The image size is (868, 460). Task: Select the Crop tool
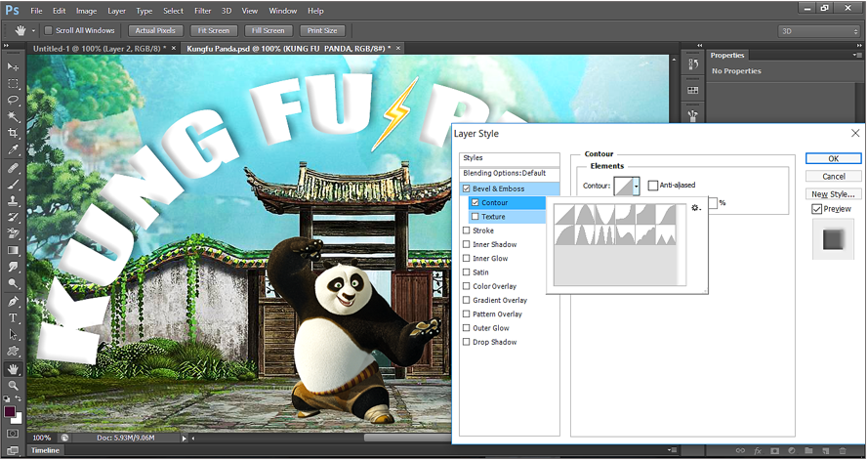pyautogui.click(x=13, y=134)
